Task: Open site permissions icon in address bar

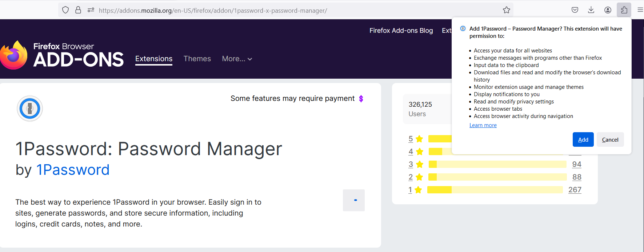Action: pos(91,10)
